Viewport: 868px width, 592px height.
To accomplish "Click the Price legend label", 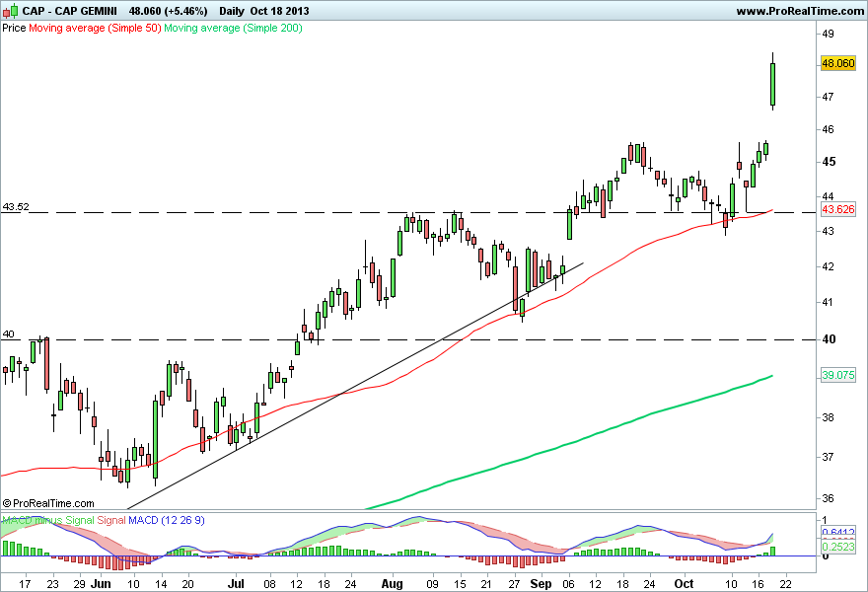I will 14,28.
